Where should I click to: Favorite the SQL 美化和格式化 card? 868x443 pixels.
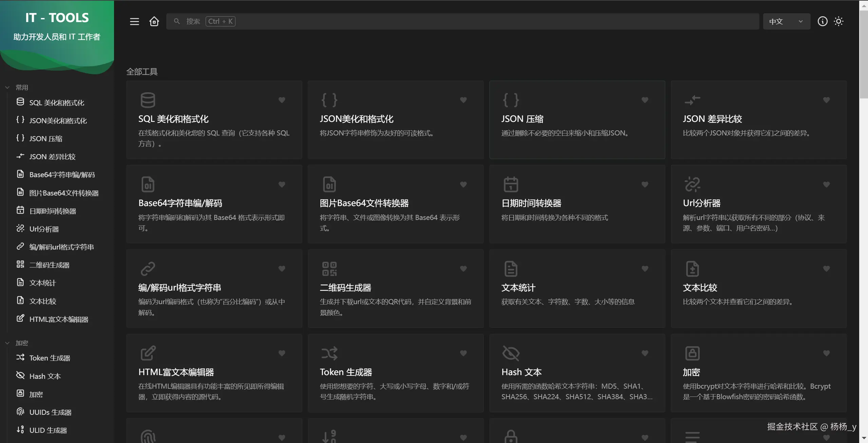tap(282, 100)
